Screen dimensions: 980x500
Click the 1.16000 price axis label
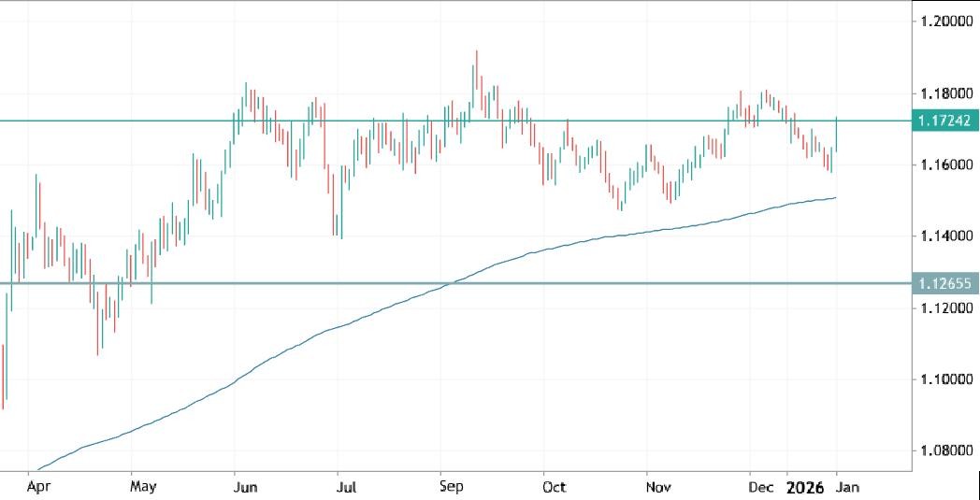click(947, 165)
